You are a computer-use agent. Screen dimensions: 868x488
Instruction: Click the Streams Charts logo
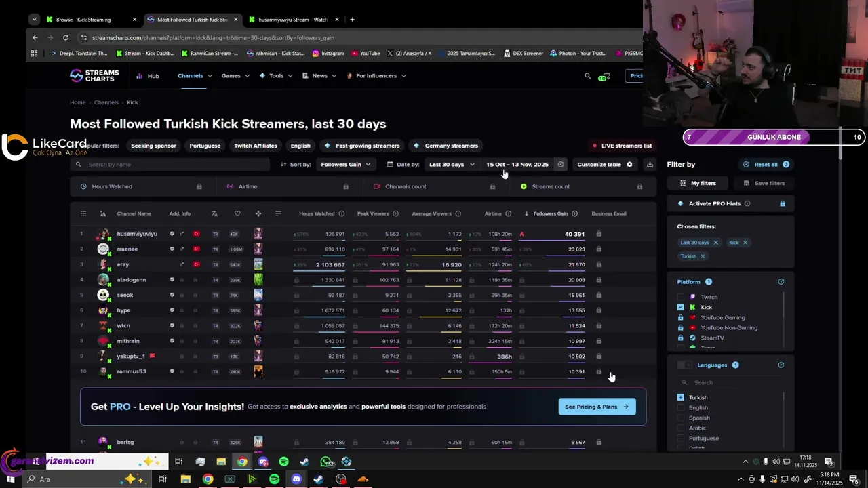tap(94, 75)
